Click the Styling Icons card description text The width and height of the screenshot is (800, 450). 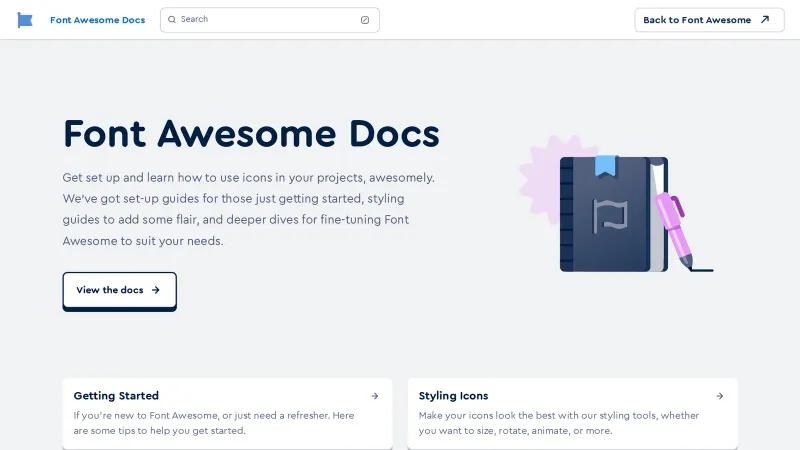point(558,423)
